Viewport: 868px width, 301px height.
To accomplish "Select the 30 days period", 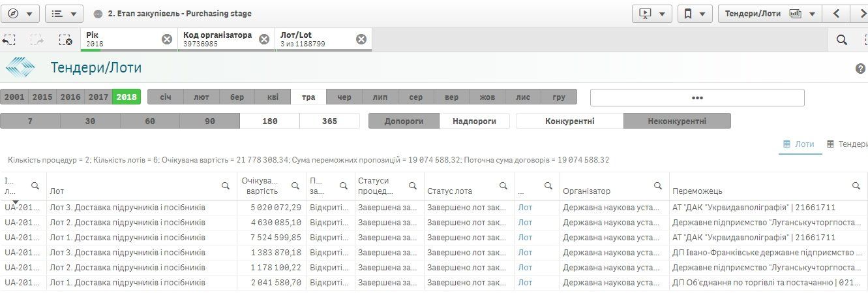I will coord(90,121).
